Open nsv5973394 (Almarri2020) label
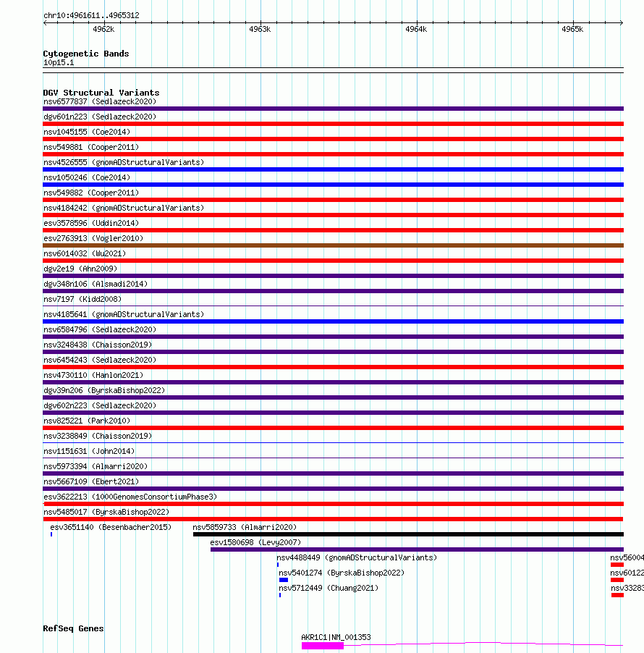 click(x=96, y=466)
